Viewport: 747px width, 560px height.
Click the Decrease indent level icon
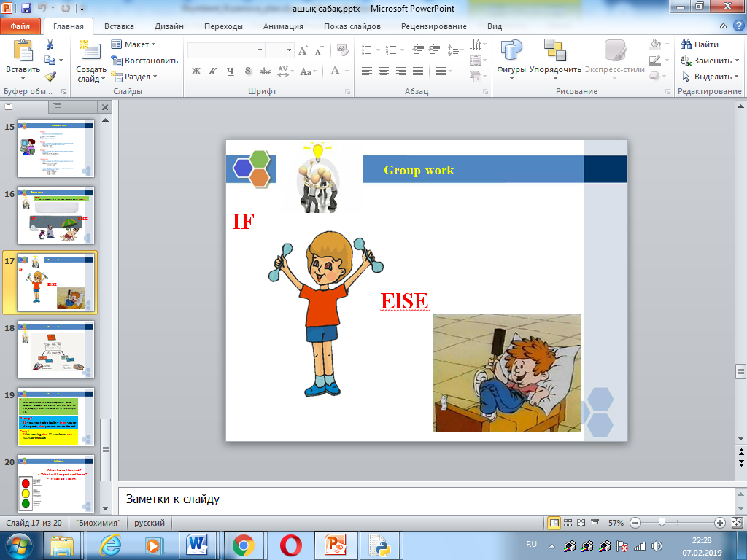[x=418, y=50]
